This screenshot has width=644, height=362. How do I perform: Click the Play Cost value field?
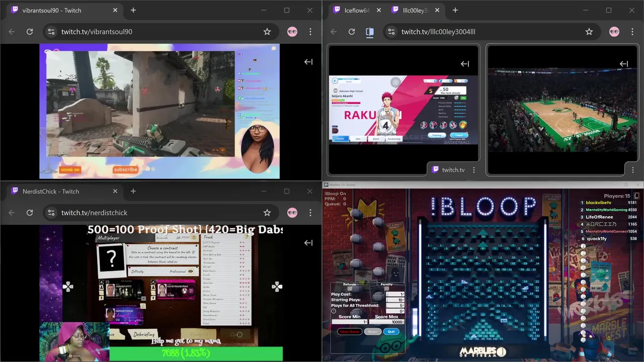coord(395,294)
